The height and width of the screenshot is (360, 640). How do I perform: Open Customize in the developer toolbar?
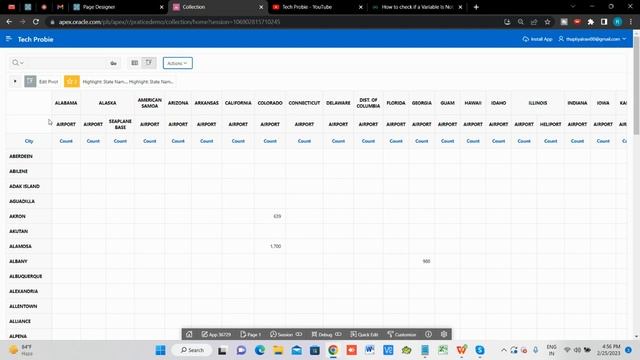[401, 334]
